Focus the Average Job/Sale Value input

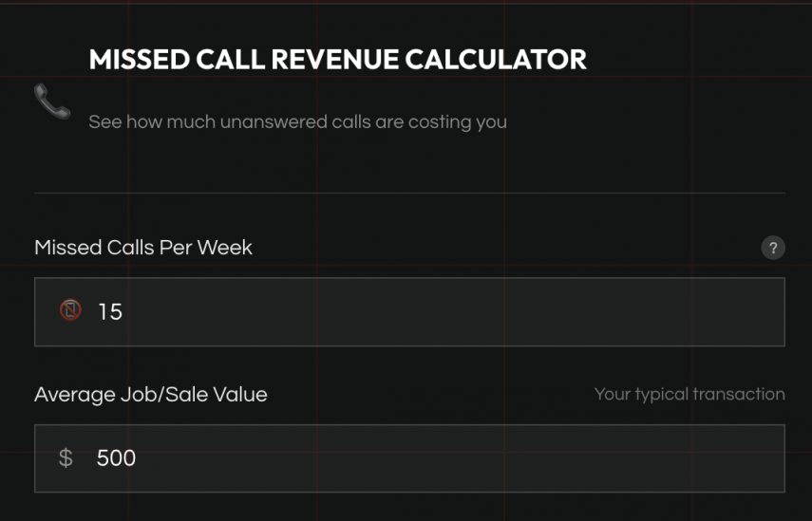427,458
